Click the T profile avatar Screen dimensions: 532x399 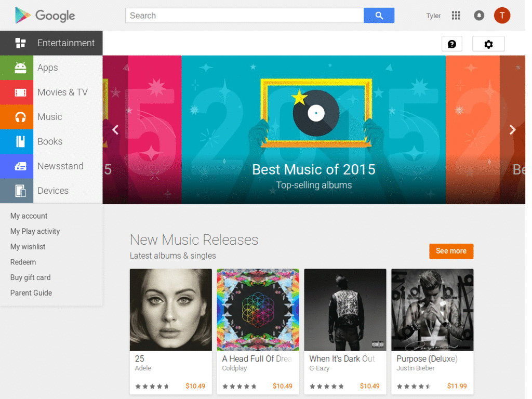(502, 16)
